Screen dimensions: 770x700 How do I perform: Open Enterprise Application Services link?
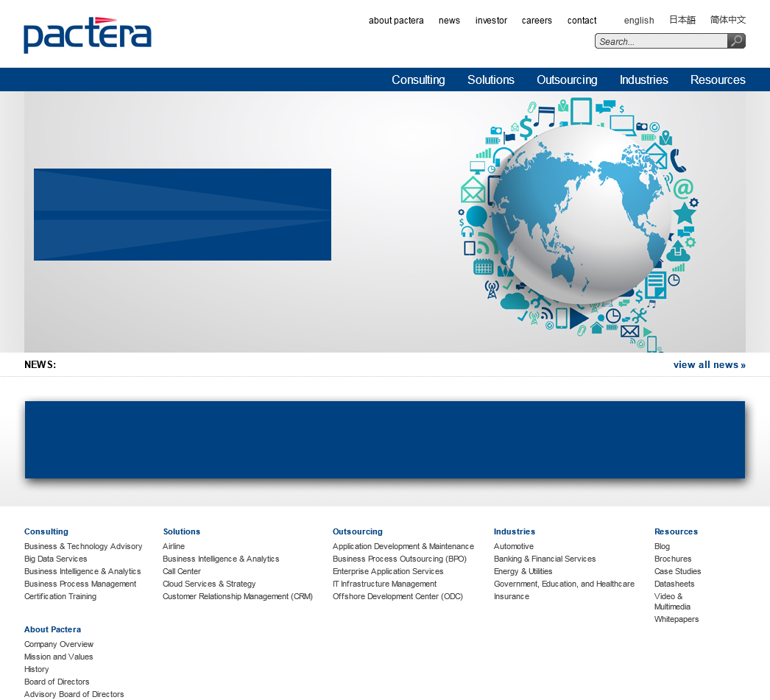[387, 571]
